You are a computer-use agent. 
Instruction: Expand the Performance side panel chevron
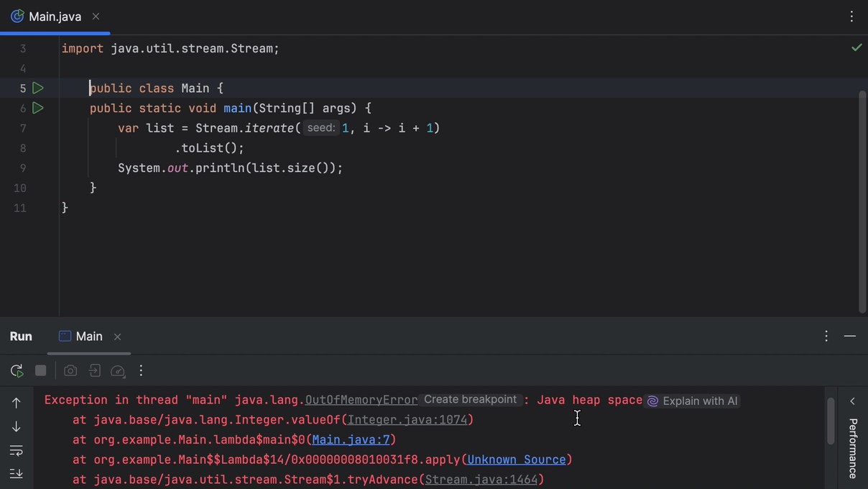[x=852, y=401]
